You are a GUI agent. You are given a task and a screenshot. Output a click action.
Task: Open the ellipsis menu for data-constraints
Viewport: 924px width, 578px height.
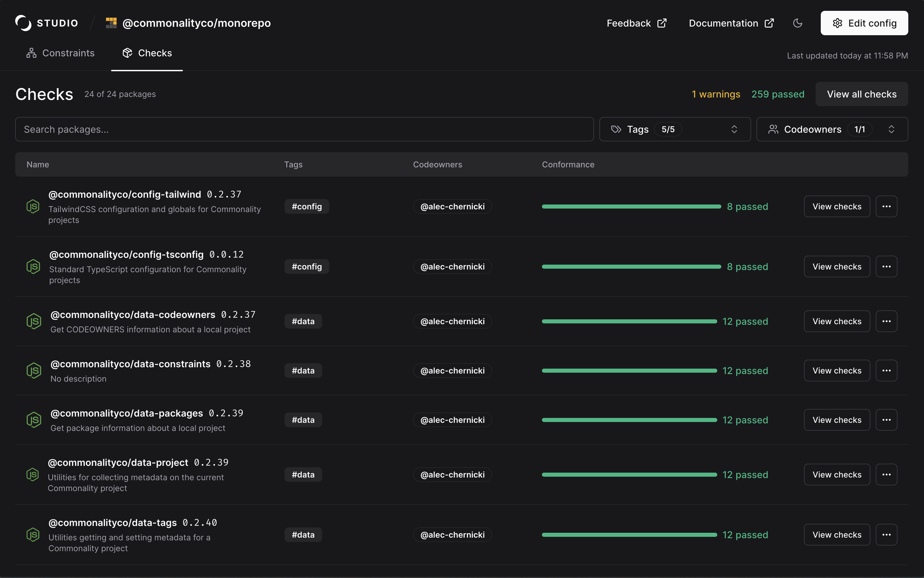[x=886, y=371]
